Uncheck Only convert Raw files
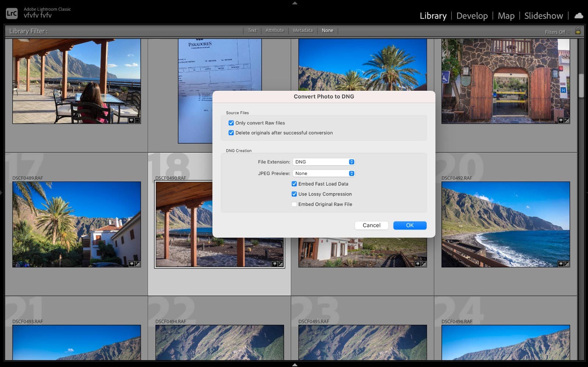Image resolution: width=588 pixels, height=367 pixels. (231, 123)
